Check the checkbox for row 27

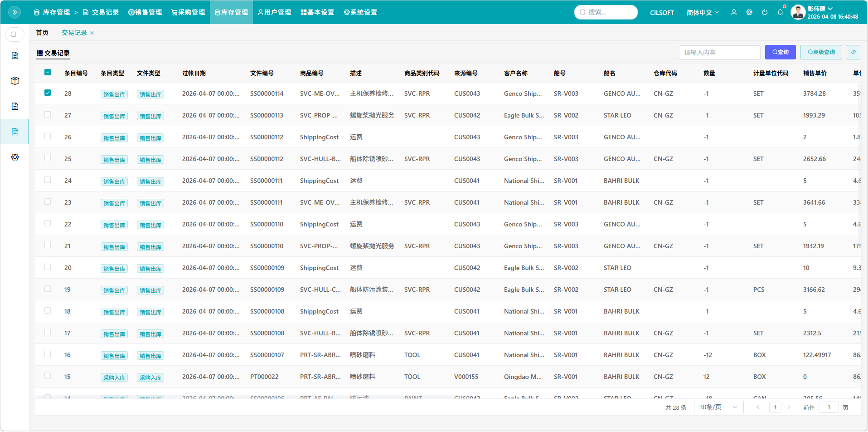[48, 115]
